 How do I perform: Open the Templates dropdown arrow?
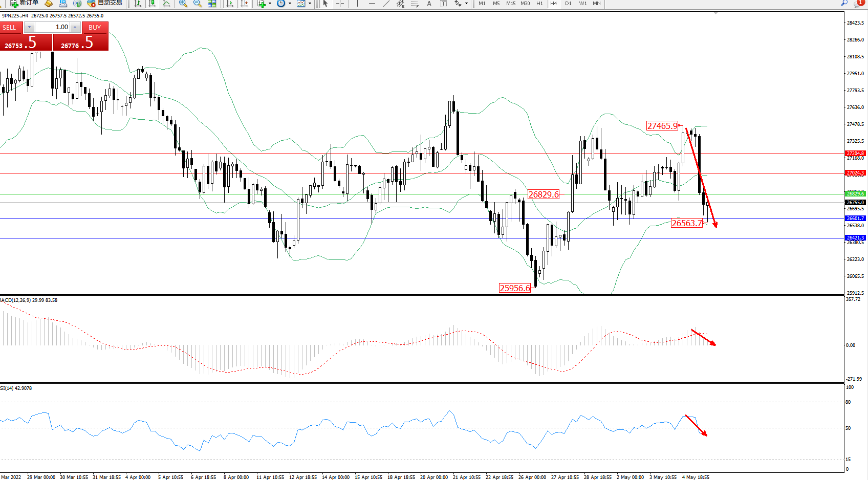pyautogui.click(x=310, y=4)
